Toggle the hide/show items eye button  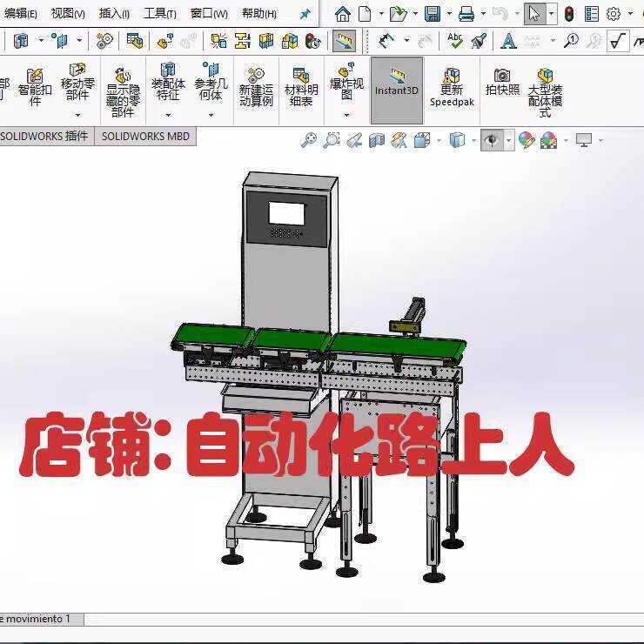[493, 140]
